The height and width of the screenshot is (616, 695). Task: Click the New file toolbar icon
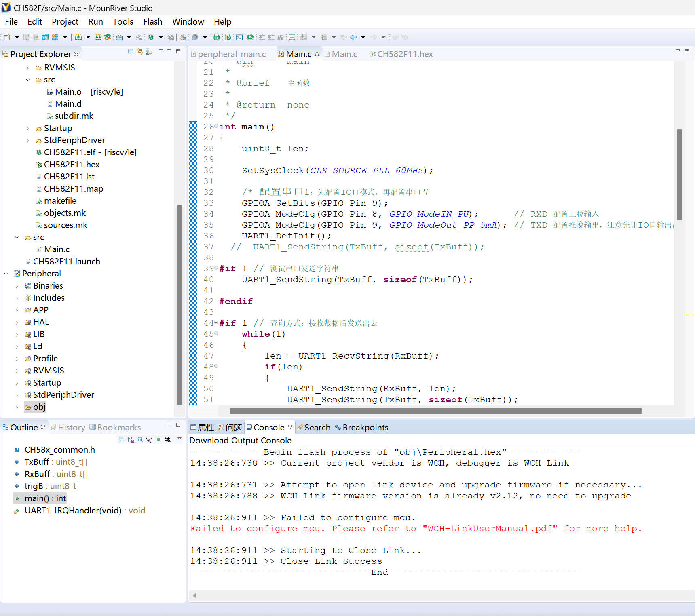click(7, 37)
